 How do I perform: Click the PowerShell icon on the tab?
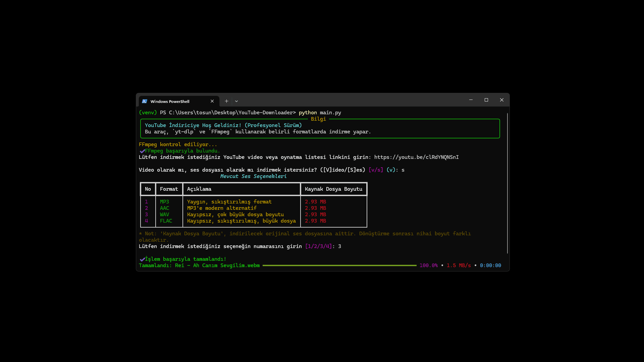(145, 101)
